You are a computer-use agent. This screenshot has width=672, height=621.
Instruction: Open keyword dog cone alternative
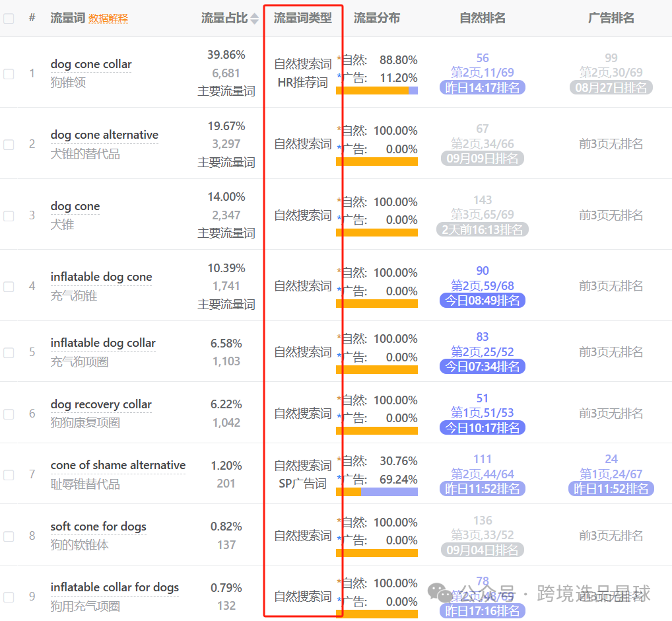104,135
